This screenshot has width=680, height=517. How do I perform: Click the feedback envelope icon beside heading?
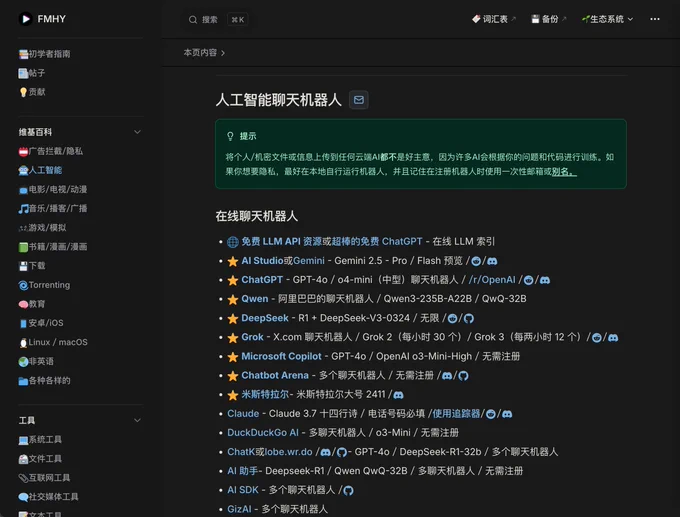(359, 100)
